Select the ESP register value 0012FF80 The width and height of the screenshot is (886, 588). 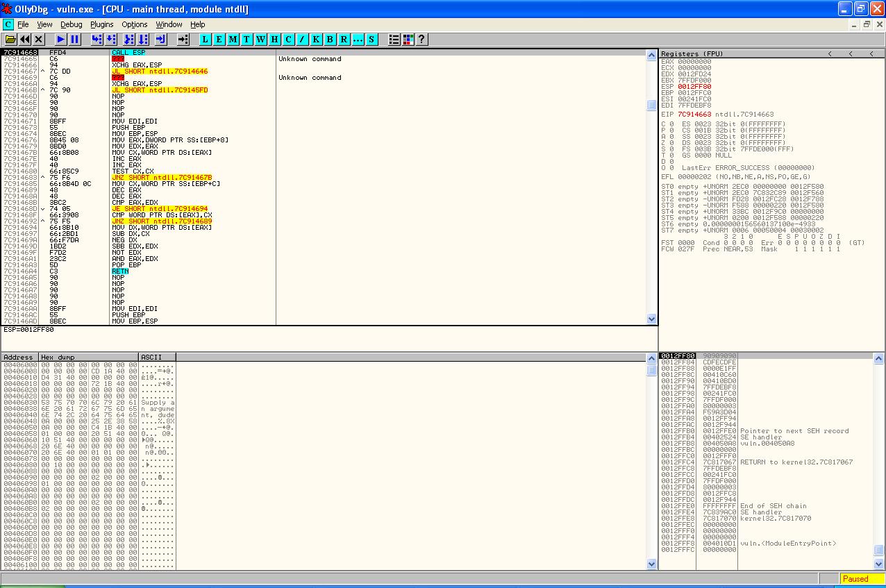tap(694, 87)
